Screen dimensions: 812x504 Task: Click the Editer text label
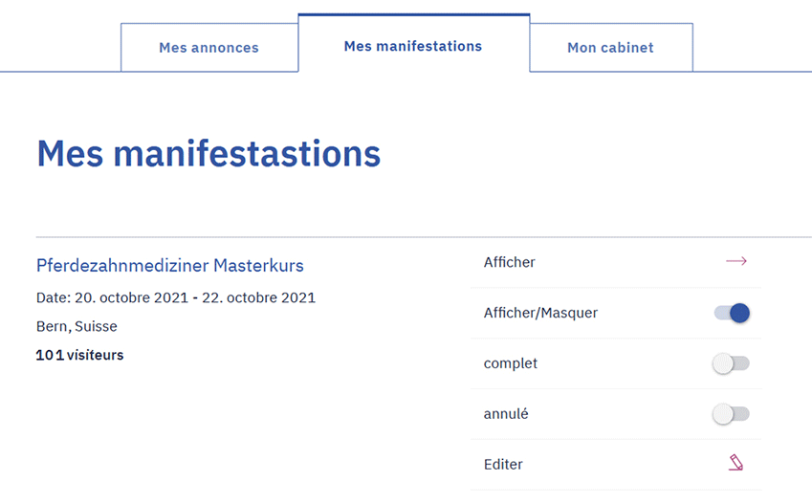click(x=503, y=465)
